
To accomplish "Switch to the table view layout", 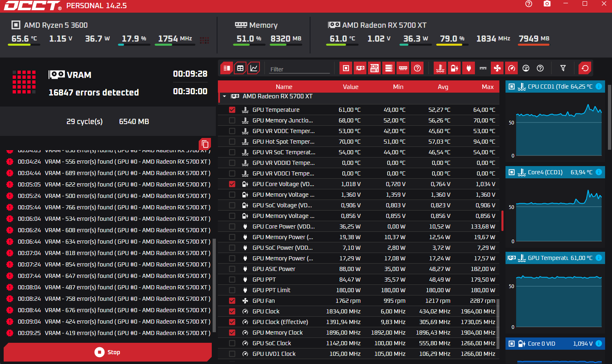I will pyautogui.click(x=240, y=68).
